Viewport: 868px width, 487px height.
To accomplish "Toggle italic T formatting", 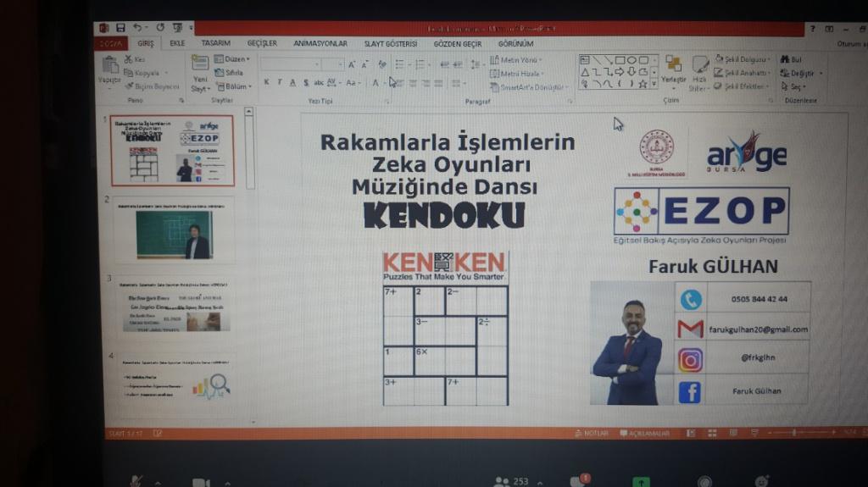I will pos(280,82).
